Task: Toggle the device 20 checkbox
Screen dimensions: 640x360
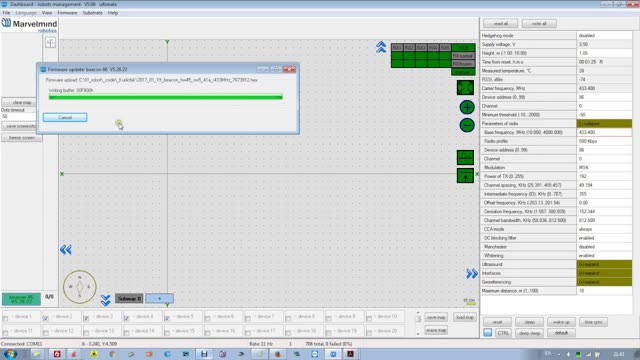Action: [369, 333]
